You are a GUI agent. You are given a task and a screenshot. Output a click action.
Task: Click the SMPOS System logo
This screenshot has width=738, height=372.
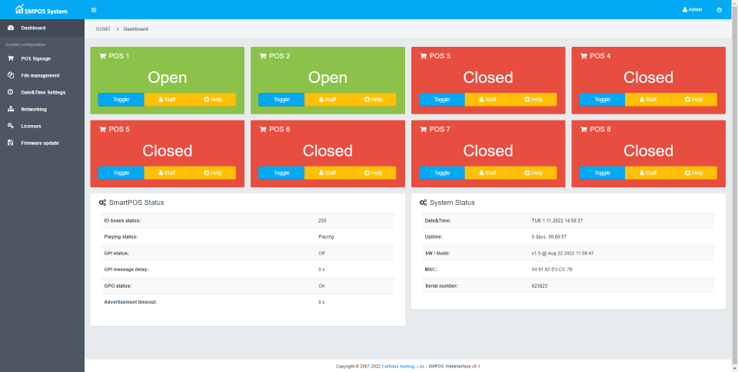tap(41, 9)
